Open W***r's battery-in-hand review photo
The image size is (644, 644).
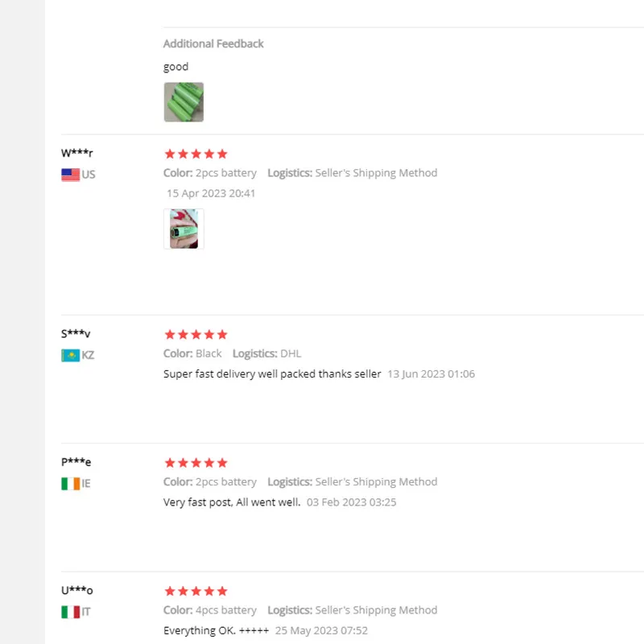[184, 229]
